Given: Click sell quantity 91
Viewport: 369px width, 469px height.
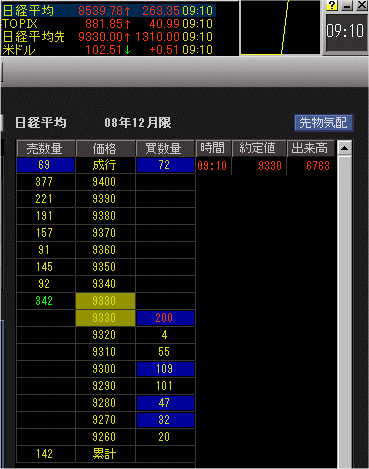Looking at the screenshot, I should click(x=46, y=250).
